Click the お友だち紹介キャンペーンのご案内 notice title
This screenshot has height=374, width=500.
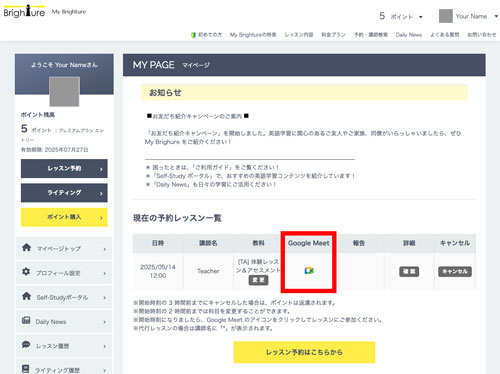pyautogui.click(x=198, y=116)
